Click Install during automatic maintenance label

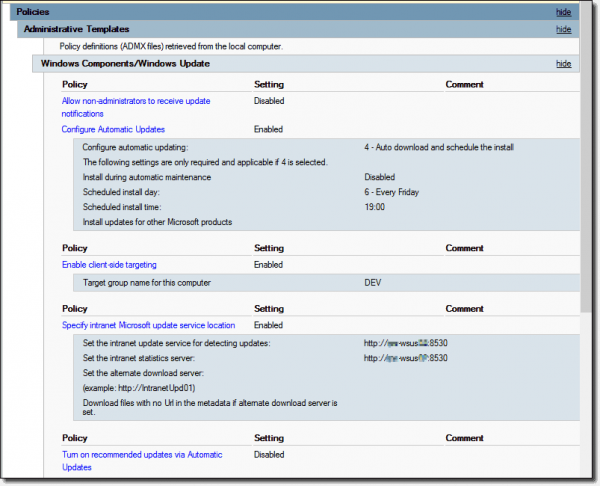[x=147, y=177]
